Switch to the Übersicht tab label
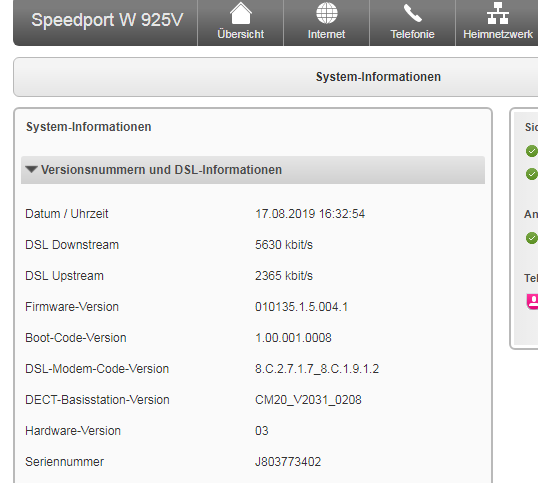The width and height of the screenshot is (538, 483). point(241,34)
